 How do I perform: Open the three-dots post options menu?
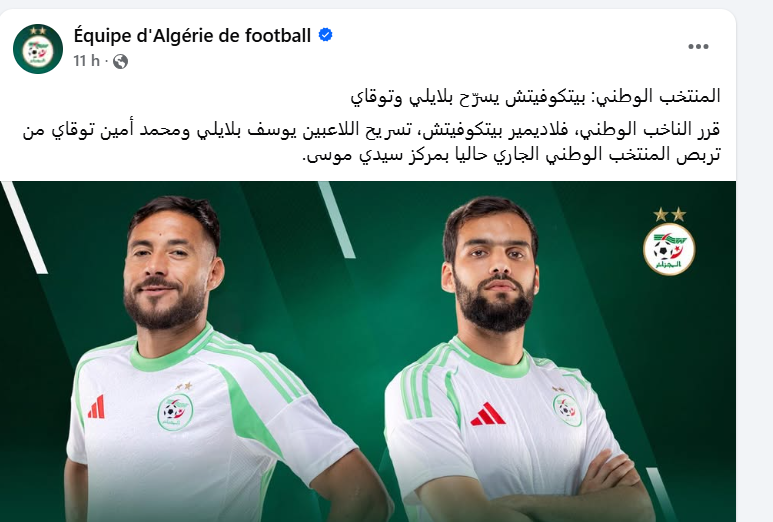point(698,46)
